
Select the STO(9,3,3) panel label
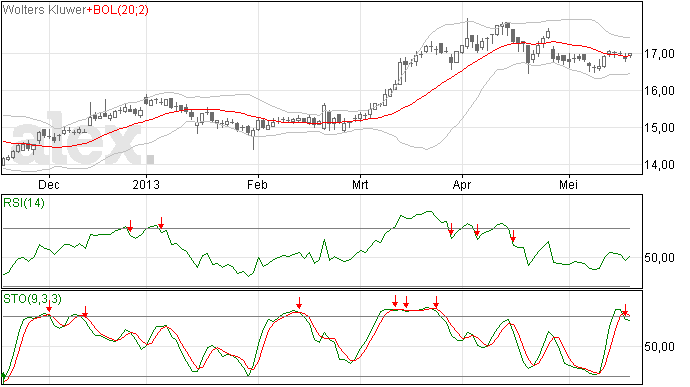tap(33, 299)
